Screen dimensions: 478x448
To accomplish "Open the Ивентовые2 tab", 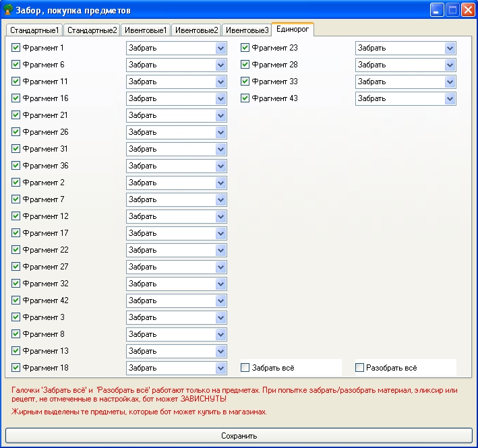I will click(x=197, y=30).
